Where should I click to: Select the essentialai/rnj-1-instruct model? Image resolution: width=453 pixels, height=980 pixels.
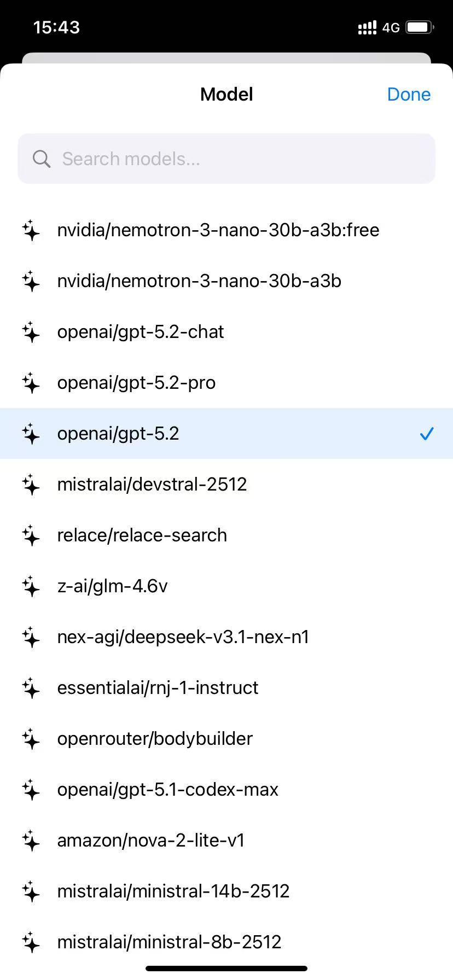(x=158, y=688)
